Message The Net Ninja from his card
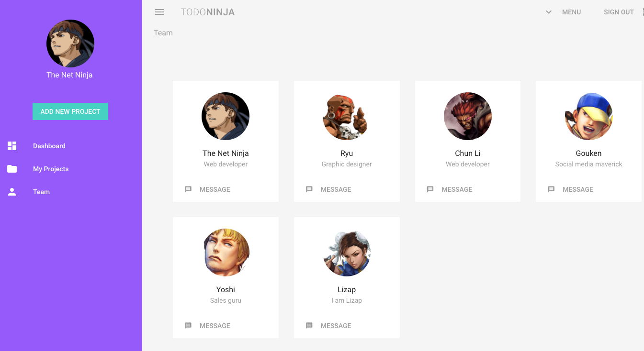The height and width of the screenshot is (351, 644). (215, 189)
